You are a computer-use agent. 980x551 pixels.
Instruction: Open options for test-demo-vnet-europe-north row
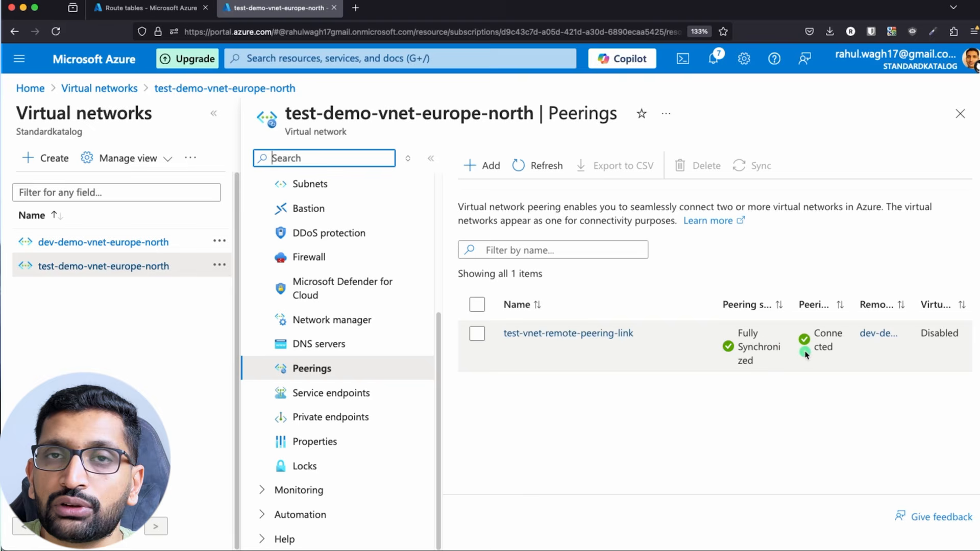[219, 265]
